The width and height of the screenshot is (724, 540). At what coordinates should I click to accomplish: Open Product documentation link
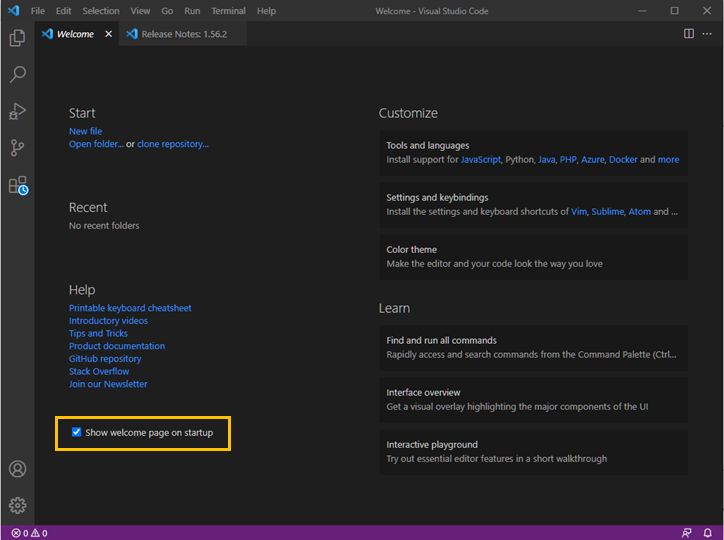[117, 346]
